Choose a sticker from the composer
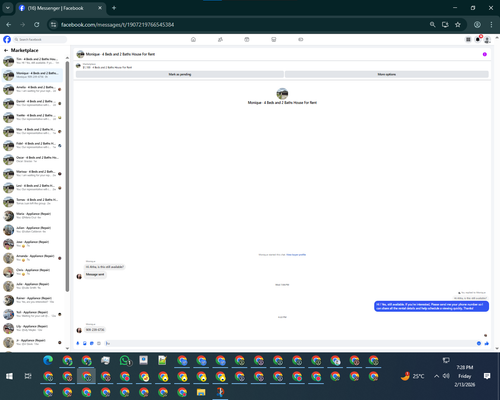 (x=92, y=343)
